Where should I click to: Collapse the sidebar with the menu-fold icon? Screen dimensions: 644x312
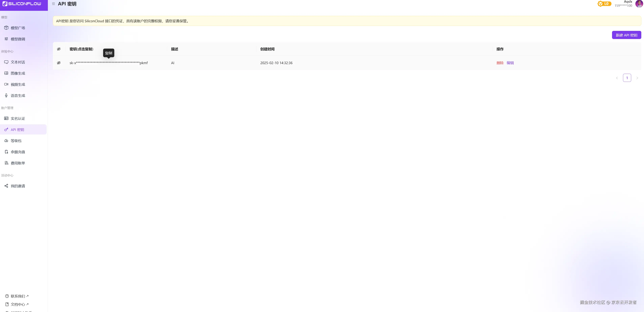click(53, 4)
